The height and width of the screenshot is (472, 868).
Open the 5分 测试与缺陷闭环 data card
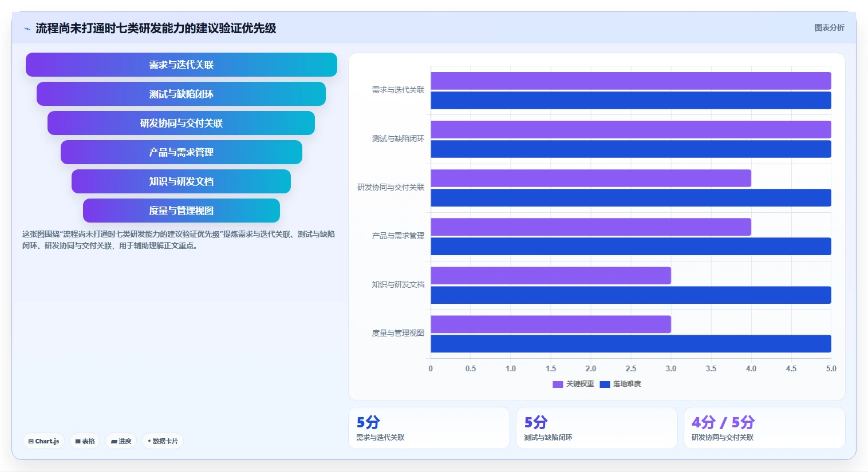point(597,428)
